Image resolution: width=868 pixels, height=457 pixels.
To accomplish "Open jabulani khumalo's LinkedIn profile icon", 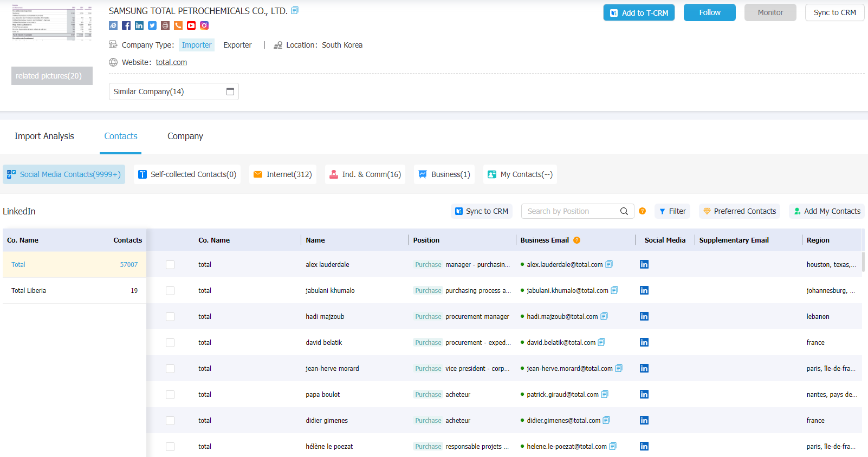I will (644, 290).
